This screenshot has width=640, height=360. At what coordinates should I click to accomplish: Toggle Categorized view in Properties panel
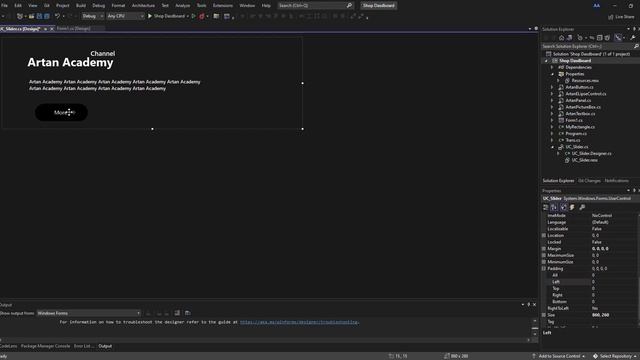(545, 207)
